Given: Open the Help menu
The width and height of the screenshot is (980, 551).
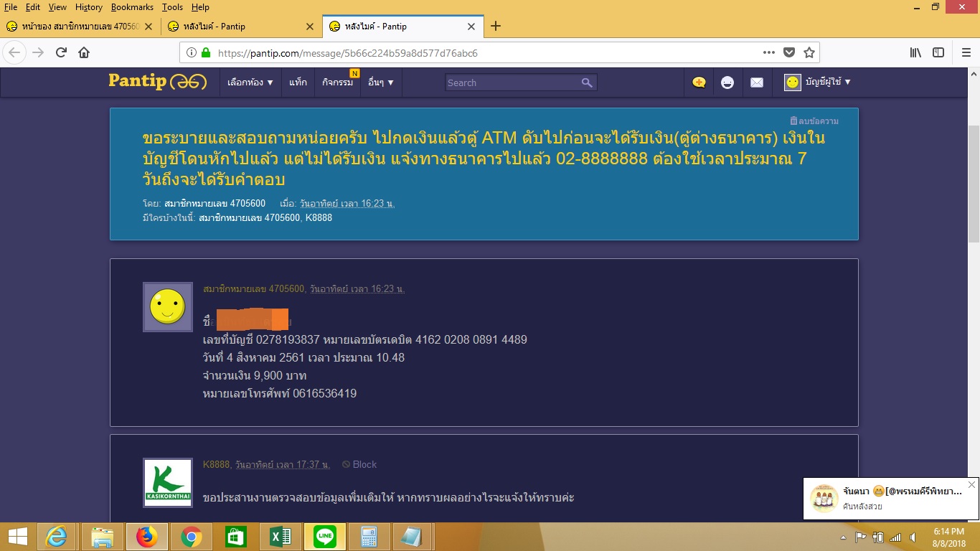Looking at the screenshot, I should tap(200, 7).
